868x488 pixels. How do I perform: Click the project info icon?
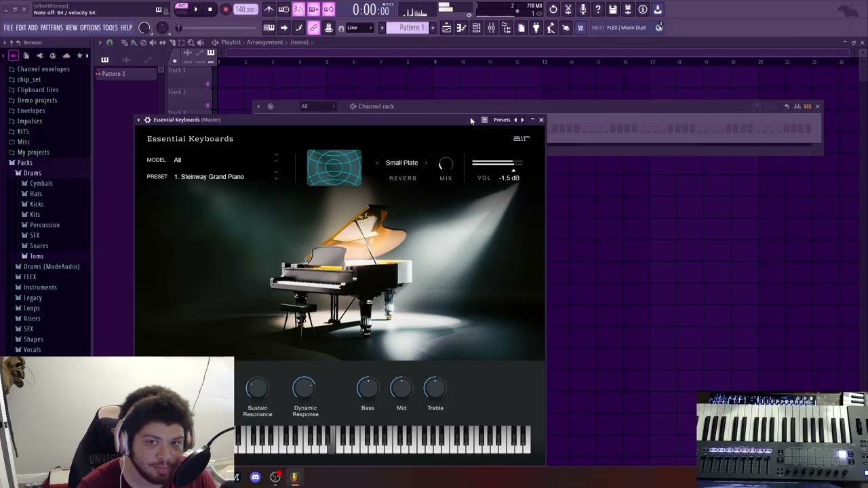click(x=643, y=9)
